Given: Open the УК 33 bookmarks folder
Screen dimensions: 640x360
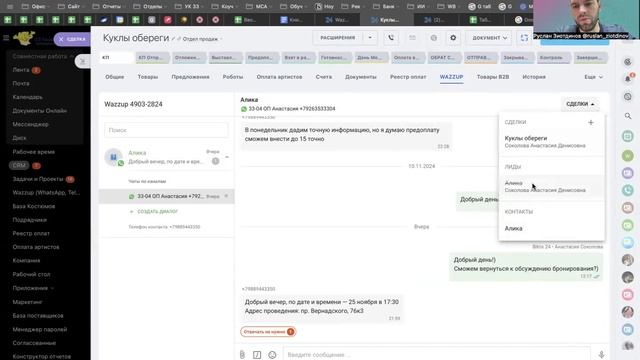Looking at the screenshot, I should (189, 7).
